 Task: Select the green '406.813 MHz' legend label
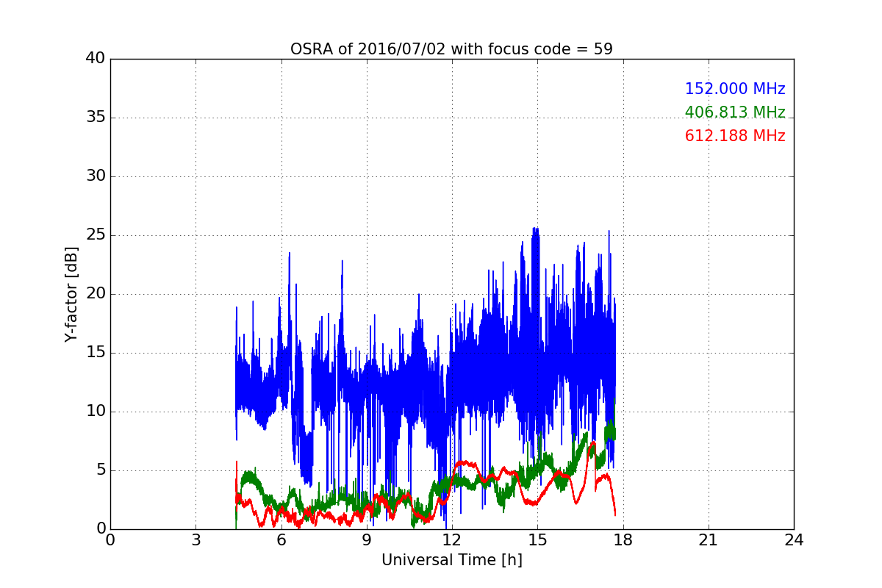[x=735, y=112]
